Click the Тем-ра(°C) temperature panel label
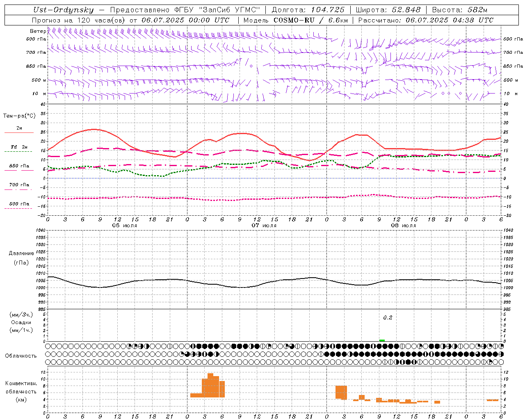This screenshot has height=420, width=525. click(19, 116)
